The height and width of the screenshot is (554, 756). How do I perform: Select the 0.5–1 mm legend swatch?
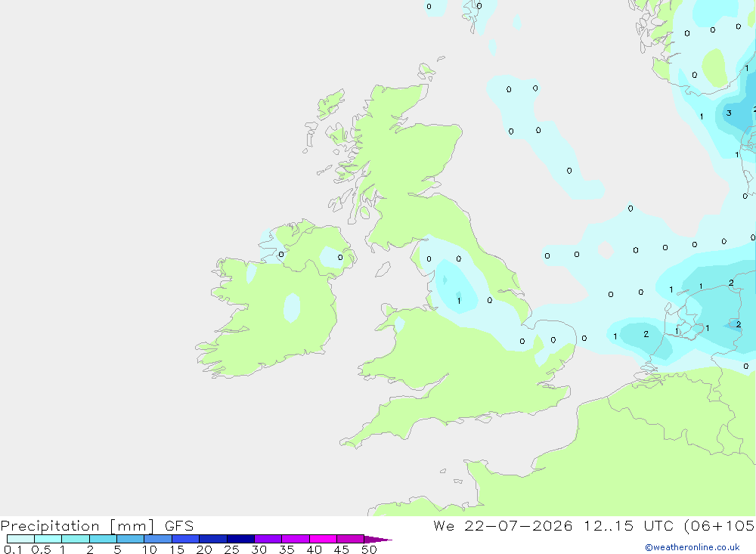click(x=48, y=539)
